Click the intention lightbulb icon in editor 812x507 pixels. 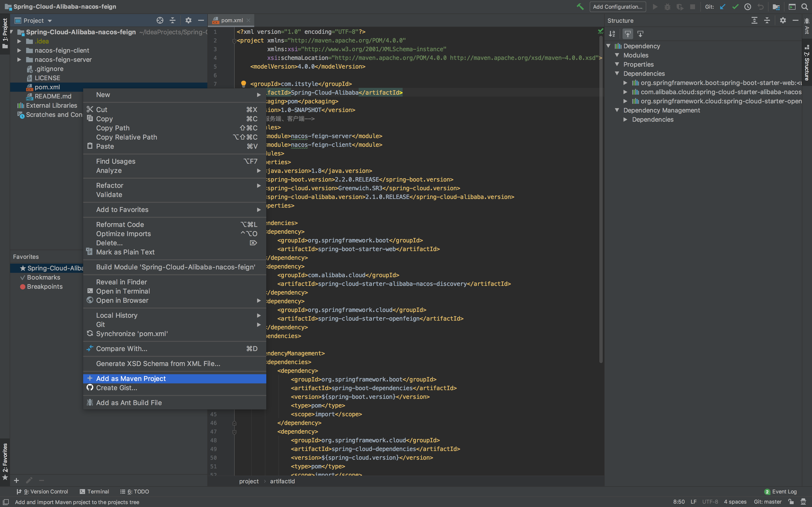[x=244, y=83]
